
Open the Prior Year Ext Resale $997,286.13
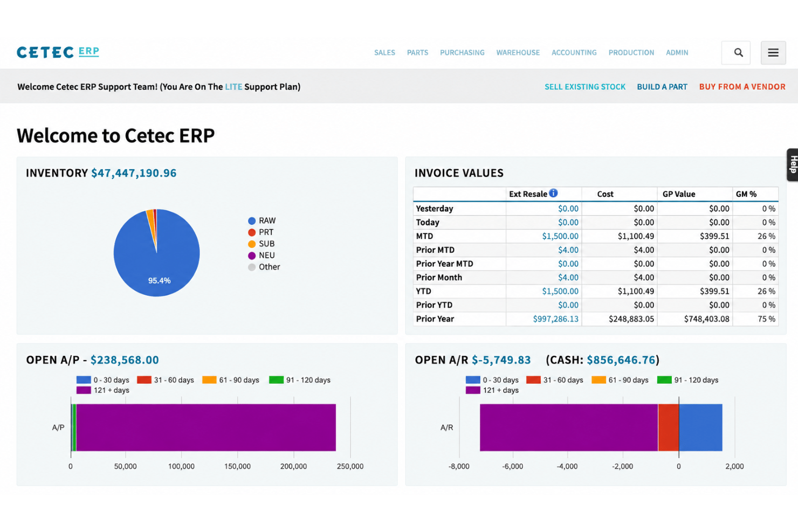coord(555,319)
